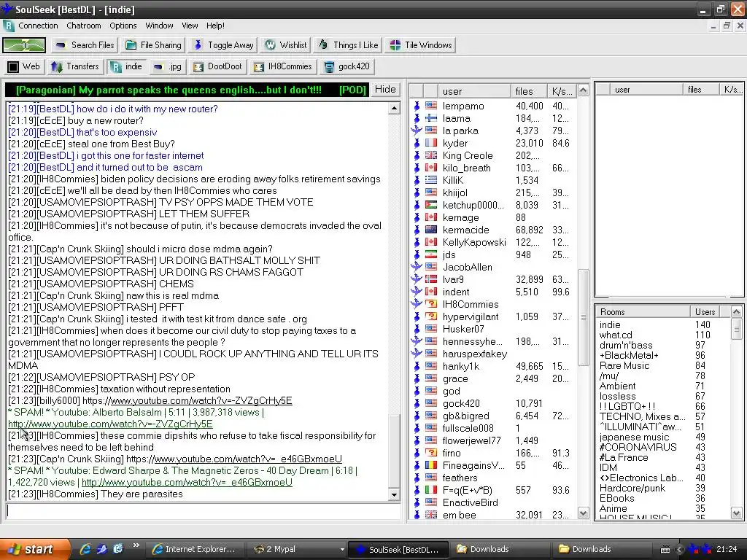
Task: Click Norway flag icon next to Ivar9
Action: pyautogui.click(x=431, y=279)
